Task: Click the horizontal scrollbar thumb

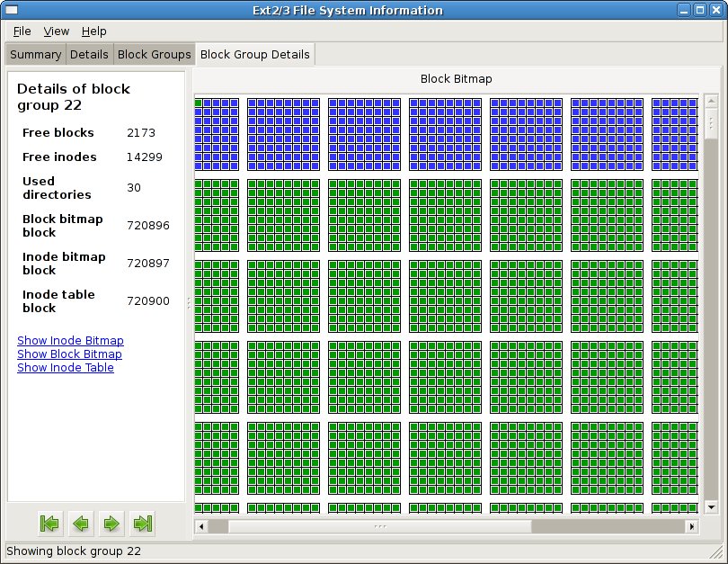Action: pyautogui.click(x=379, y=526)
